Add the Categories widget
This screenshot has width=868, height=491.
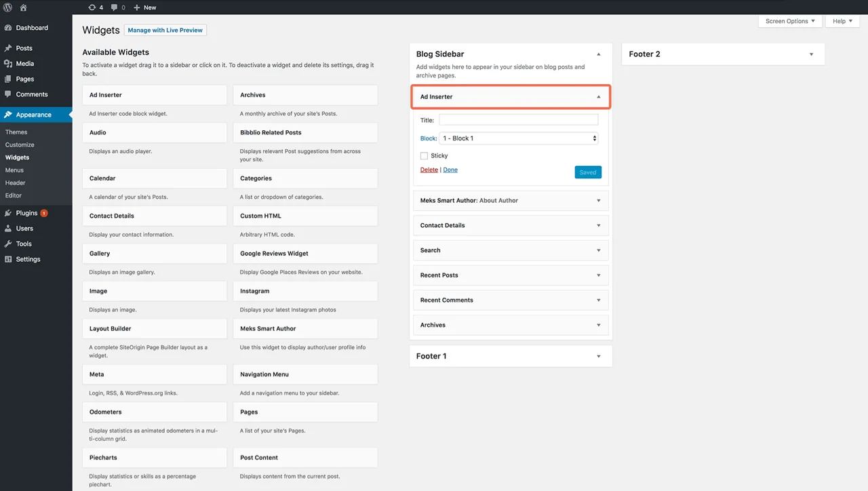[x=305, y=178]
